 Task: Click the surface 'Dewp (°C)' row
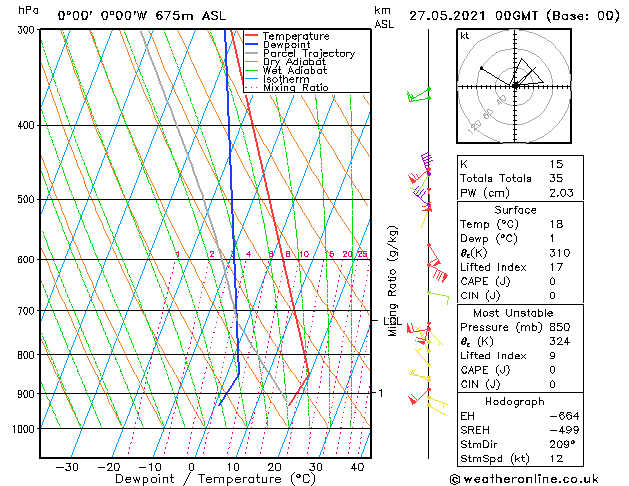520,239
